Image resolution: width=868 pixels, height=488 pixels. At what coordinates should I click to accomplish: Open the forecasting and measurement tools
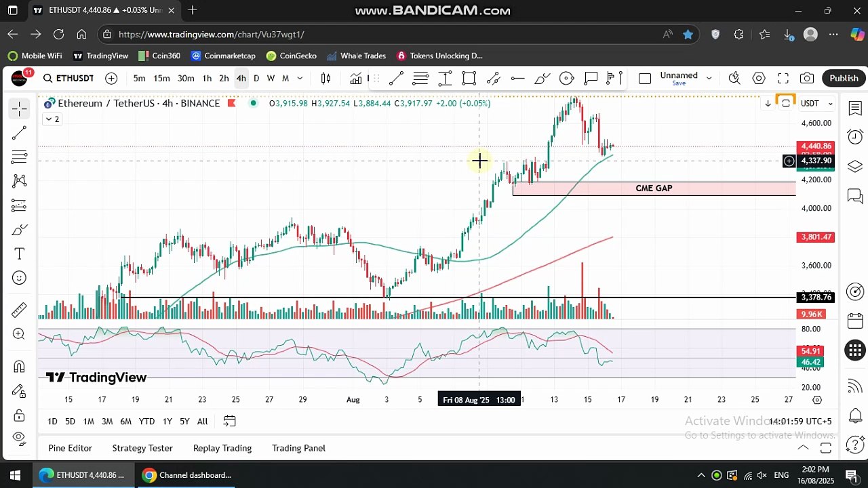19,205
